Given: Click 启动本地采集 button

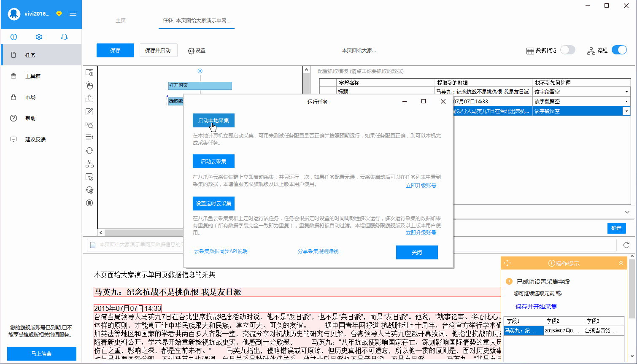Looking at the screenshot, I should 213,120.
